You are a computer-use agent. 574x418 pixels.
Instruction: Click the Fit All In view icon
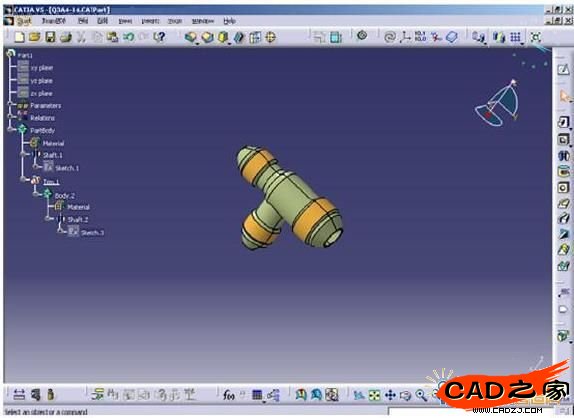tap(374, 395)
